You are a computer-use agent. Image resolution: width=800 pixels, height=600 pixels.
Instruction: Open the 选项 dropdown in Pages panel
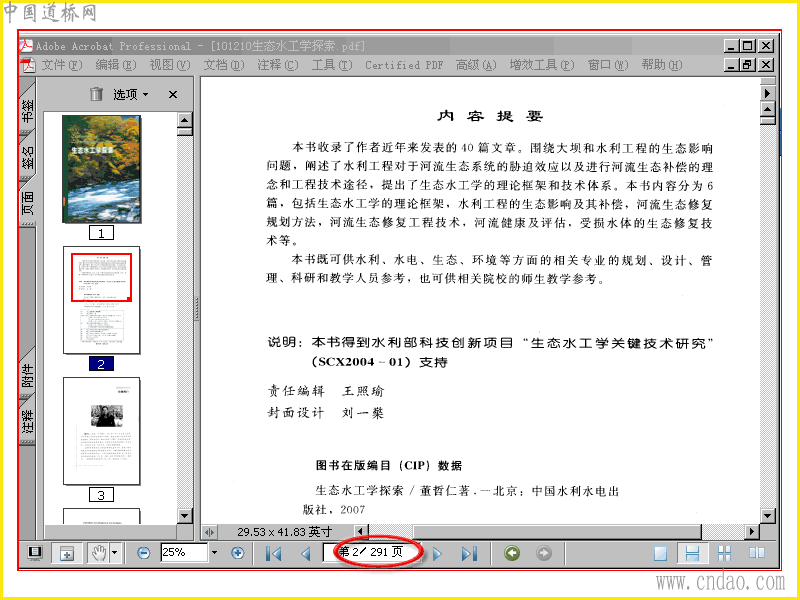click(x=130, y=94)
